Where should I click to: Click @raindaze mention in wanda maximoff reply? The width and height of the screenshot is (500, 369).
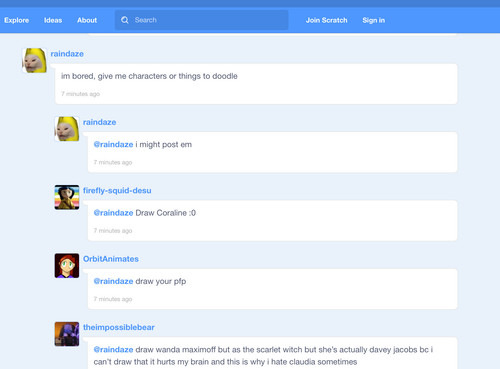(113, 350)
